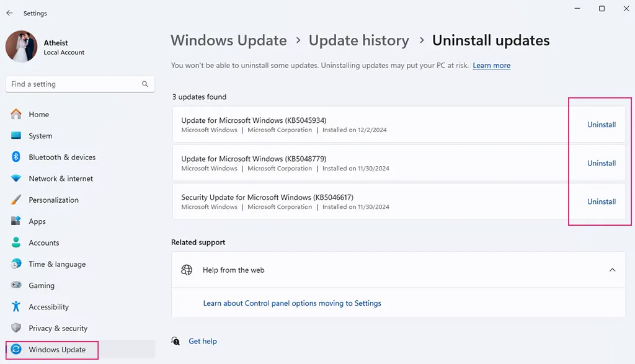Click the Get help icon near the bottom
The image size is (635, 364).
pos(176,340)
